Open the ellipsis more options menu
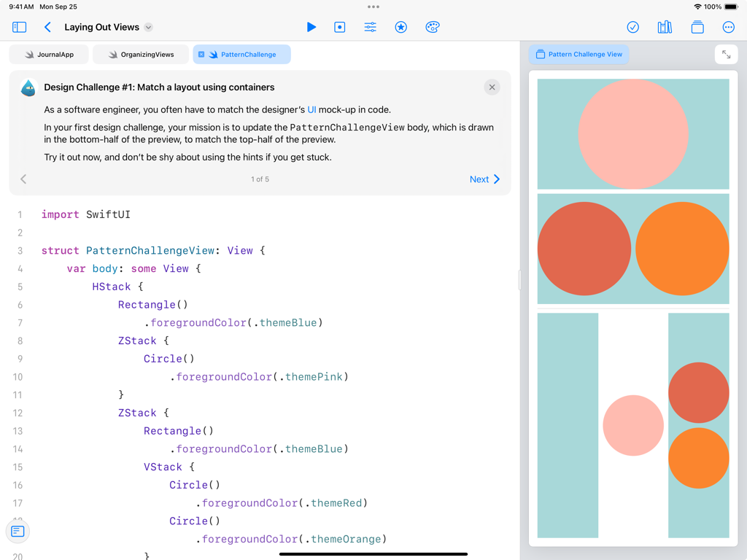 coord(728,26)
